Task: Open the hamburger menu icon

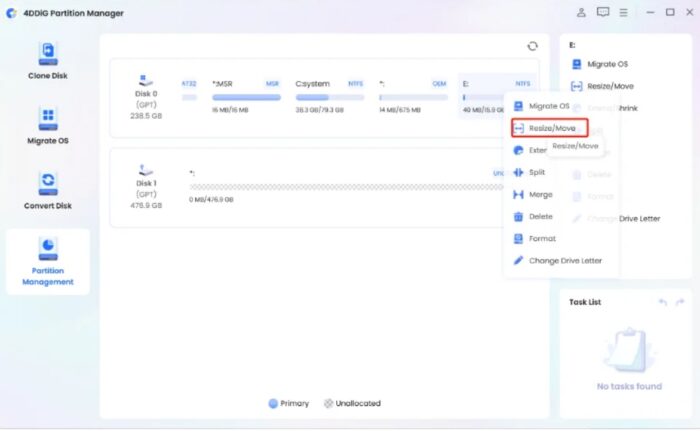Action: (x=624, y=13)
